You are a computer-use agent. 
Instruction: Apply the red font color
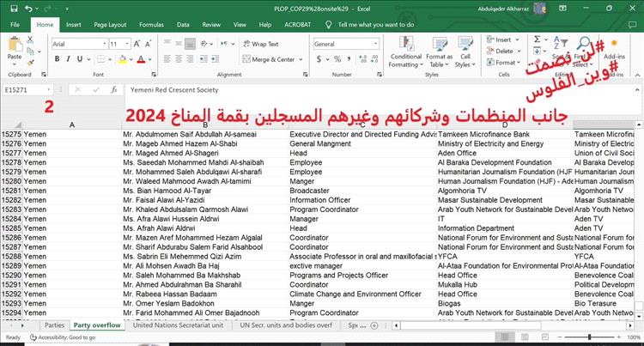click(141, 59)
